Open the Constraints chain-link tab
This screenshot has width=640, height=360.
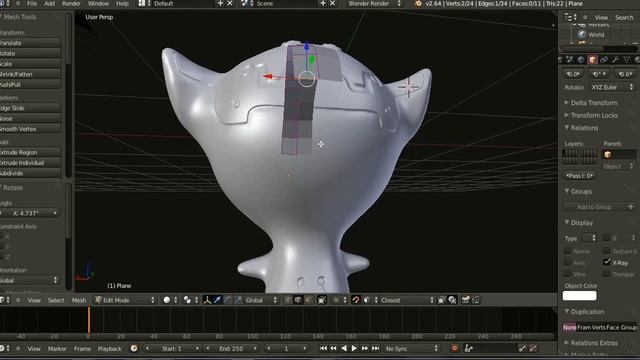click(x=604, y=60)
